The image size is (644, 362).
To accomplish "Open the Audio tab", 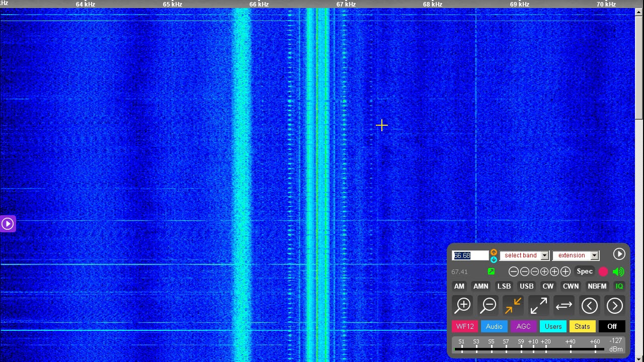I will 494,326.
